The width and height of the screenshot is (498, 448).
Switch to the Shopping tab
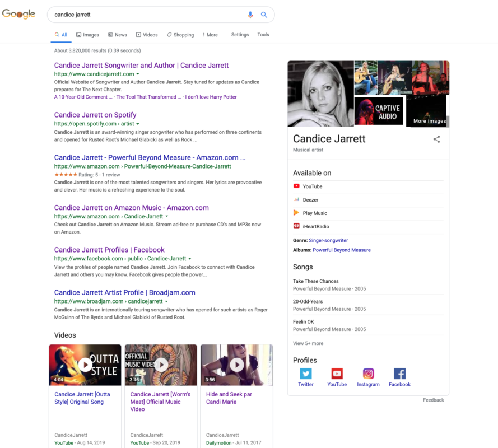pos(180,34)
